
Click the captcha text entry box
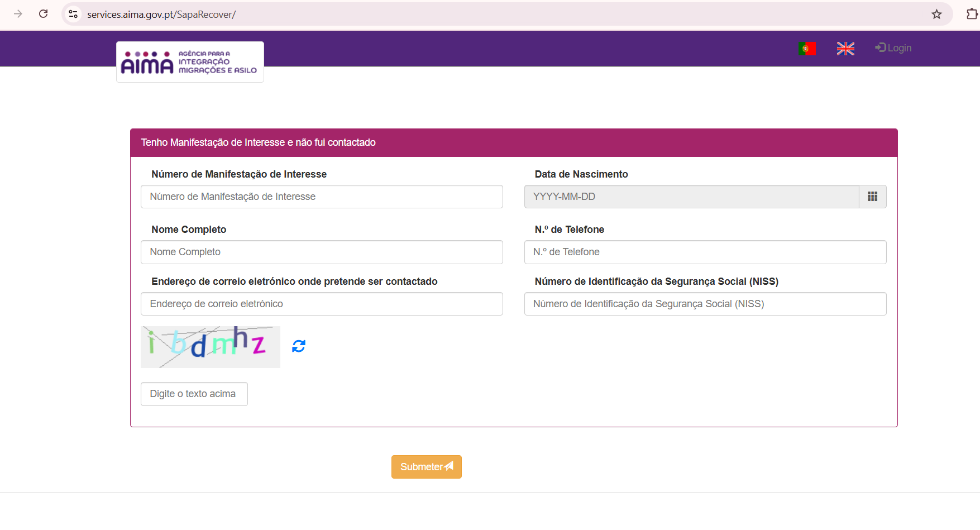click(194, 394)
